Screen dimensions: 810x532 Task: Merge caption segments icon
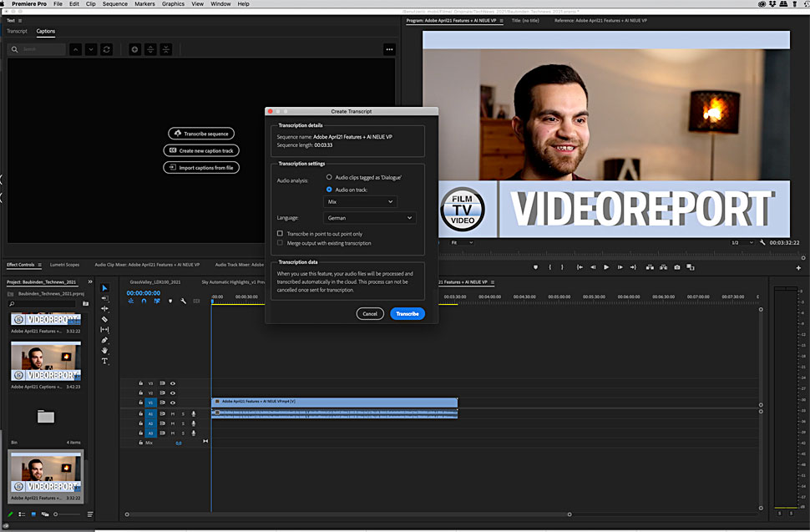point(166,49)
